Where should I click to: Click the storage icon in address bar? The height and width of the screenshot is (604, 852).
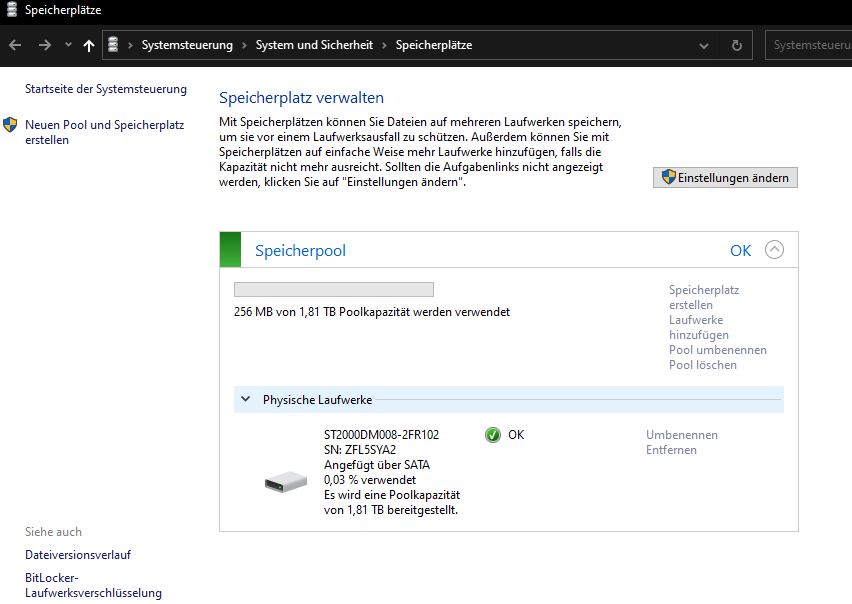pos(113,45)
